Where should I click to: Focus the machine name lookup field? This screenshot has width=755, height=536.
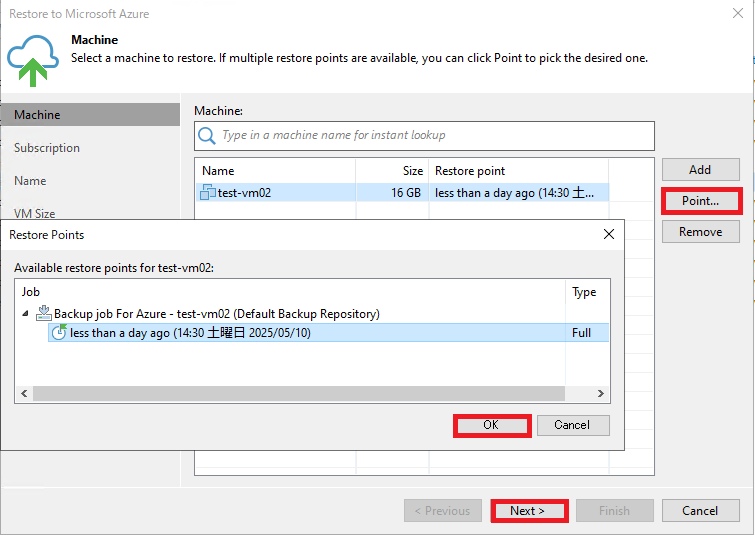[424, 136]
